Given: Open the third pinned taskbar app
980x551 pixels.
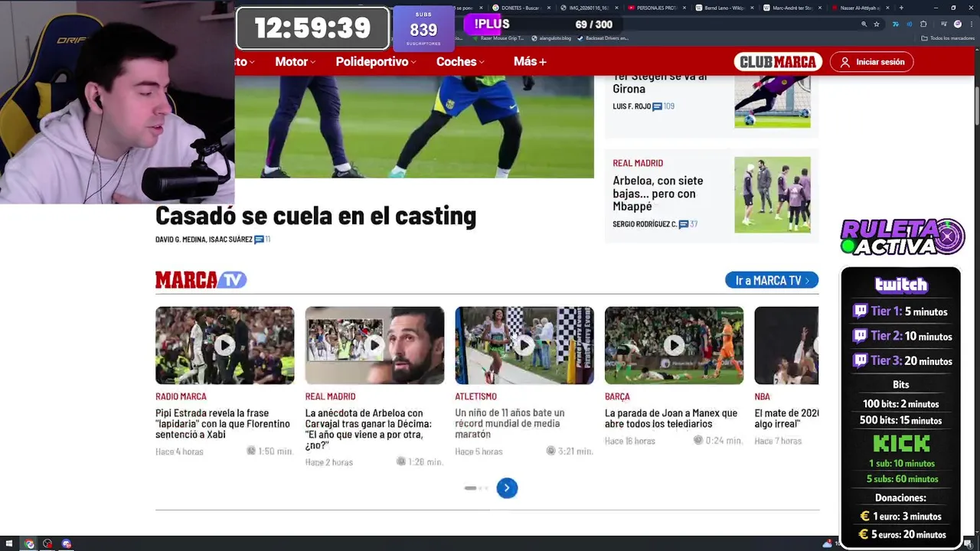Looking at the screenshot, I should (x=67, y=544).
